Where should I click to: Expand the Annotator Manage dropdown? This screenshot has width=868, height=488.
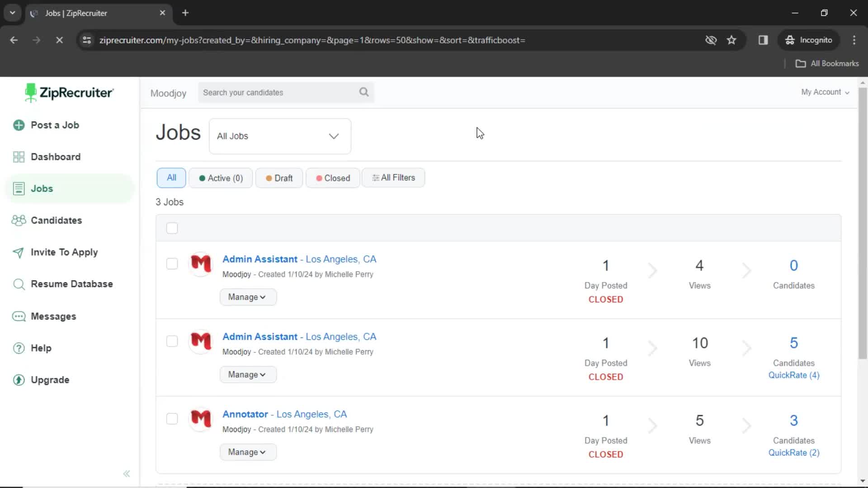pos(247,452)
